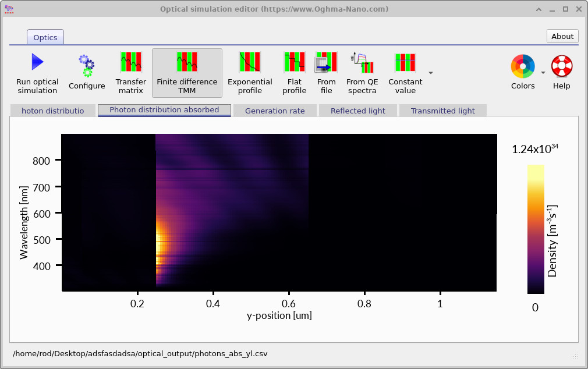Open the Photon distribution tab
The width and height of the screenshot is (588, 369).
point(52,111)
